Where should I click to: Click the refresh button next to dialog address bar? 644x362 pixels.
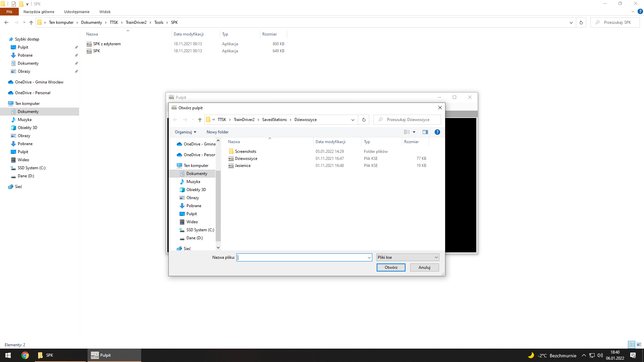(364, 120)
